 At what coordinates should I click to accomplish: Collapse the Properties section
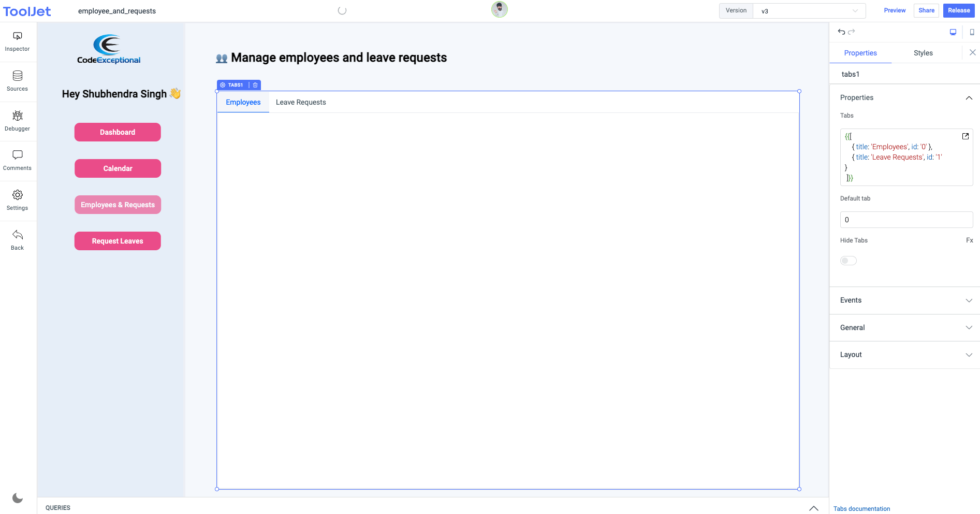(x=969, y=97)
